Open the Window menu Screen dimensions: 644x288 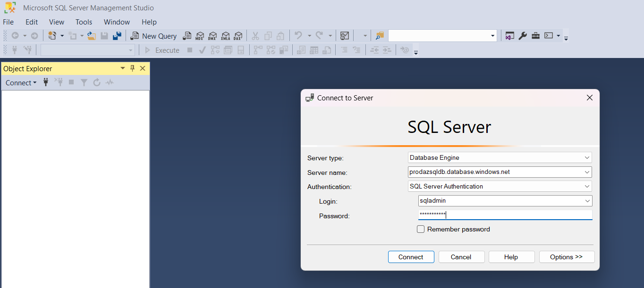117,22
